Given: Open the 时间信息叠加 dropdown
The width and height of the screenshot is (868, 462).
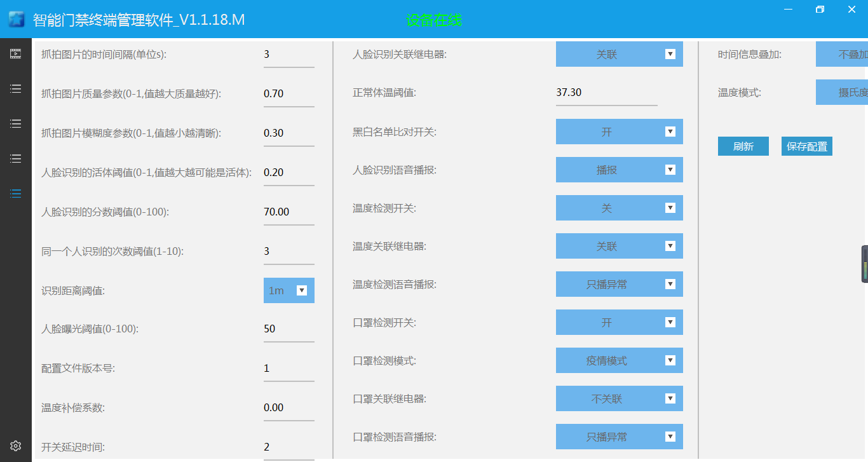Looking at the screenshot, I should click(841, 55).
